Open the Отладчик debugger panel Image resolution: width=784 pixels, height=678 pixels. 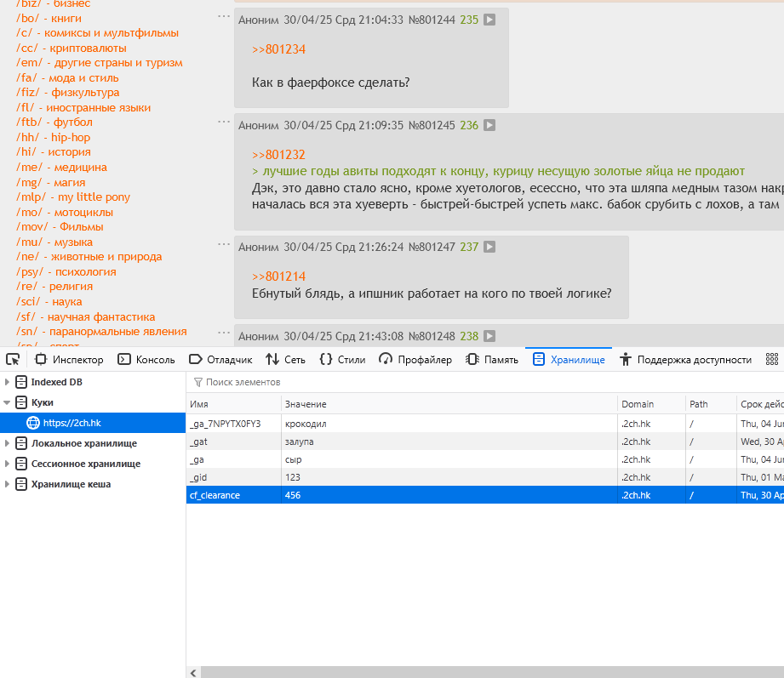click(220, 359)
